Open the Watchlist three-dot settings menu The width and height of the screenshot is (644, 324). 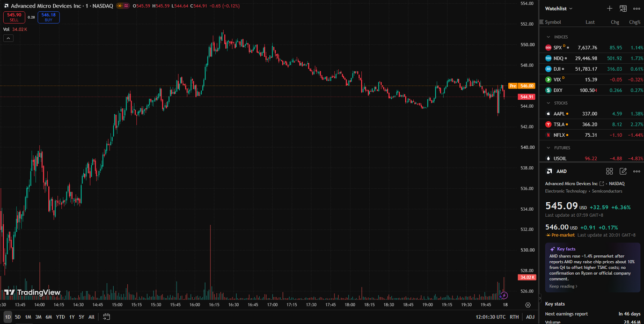coord(637,9)
